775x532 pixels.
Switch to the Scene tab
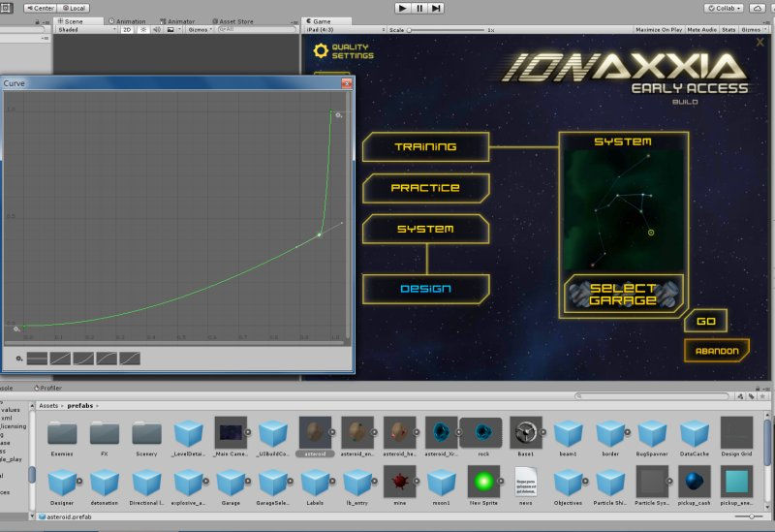(x=78, y=21)
